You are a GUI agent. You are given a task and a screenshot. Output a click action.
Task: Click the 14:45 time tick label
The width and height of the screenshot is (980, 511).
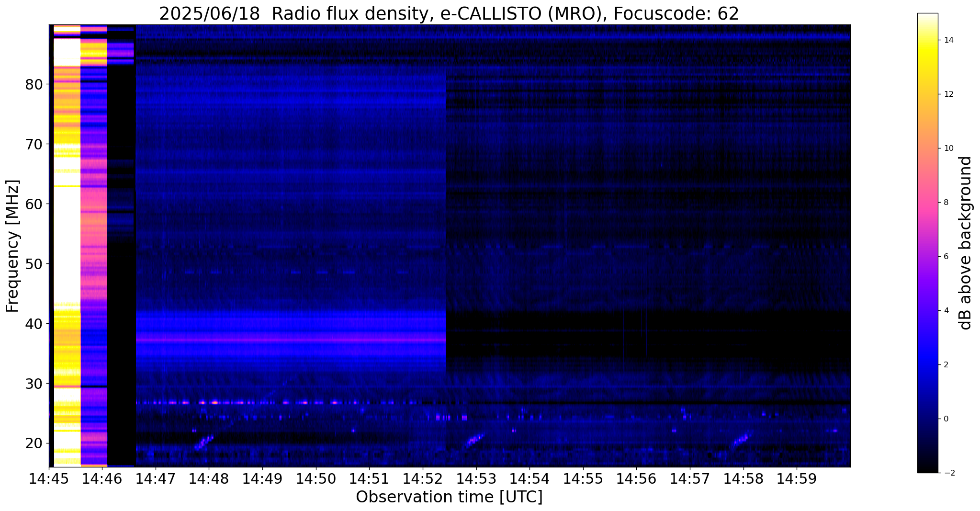coord(49,478)
